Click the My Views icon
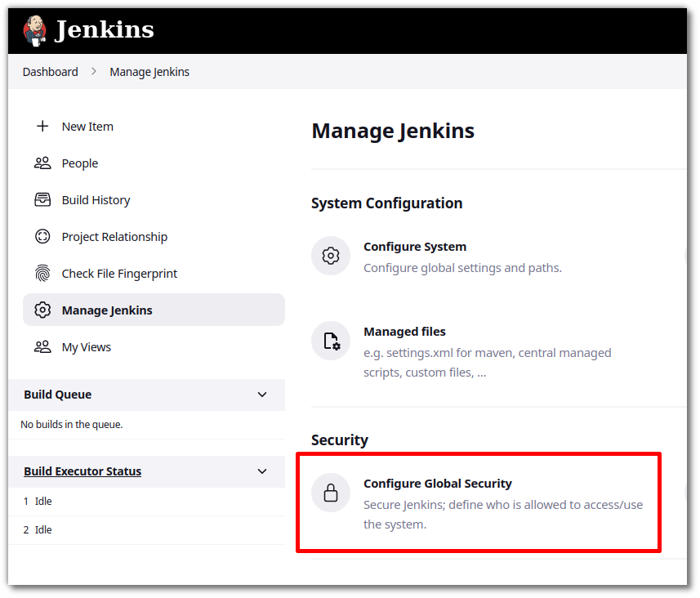Screen dimensions: 700x598 [x=42, y=347]
